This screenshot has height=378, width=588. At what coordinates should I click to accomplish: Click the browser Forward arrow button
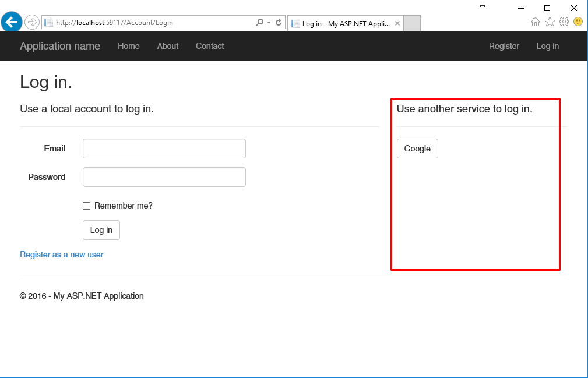point(31,23)
